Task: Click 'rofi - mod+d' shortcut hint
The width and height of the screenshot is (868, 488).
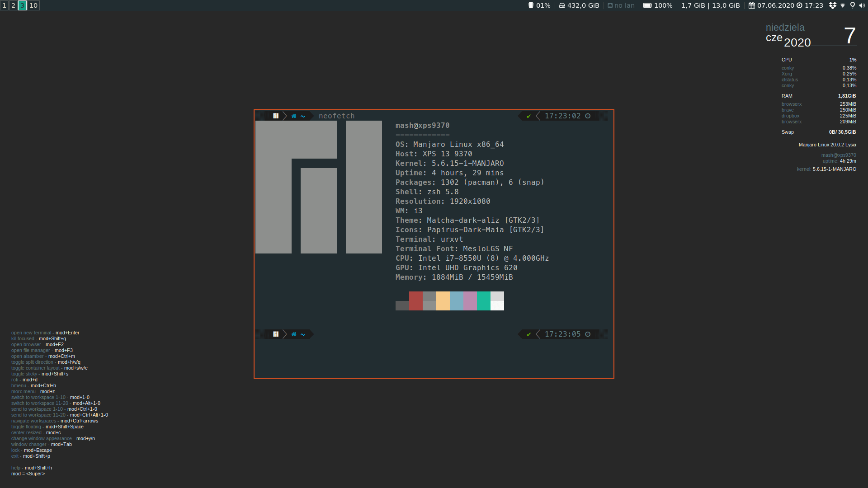Action: point(24,380)
